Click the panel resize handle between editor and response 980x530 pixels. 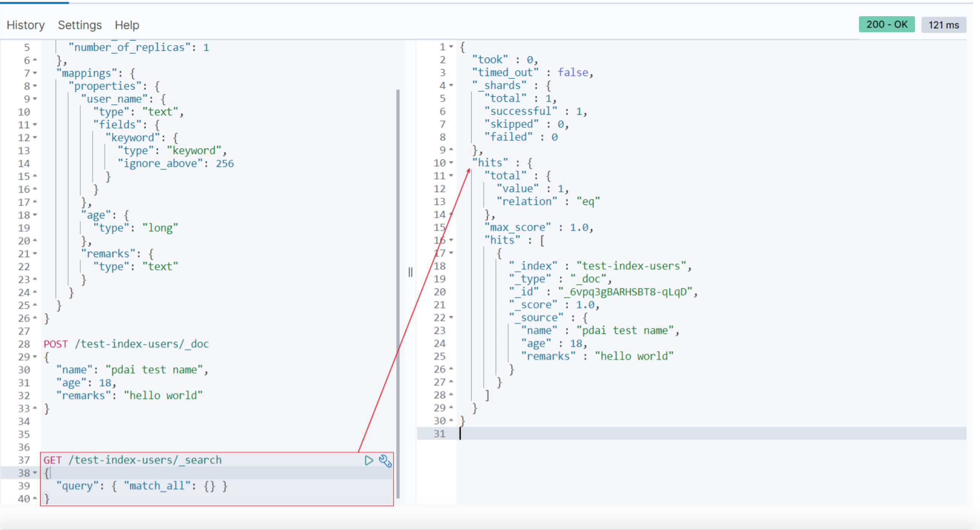[410, 272]
